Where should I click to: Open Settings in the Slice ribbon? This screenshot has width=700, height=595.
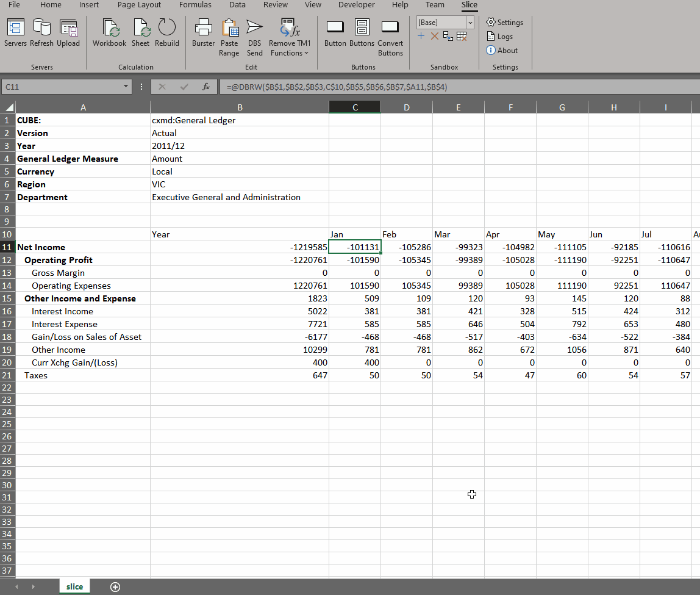505,23
